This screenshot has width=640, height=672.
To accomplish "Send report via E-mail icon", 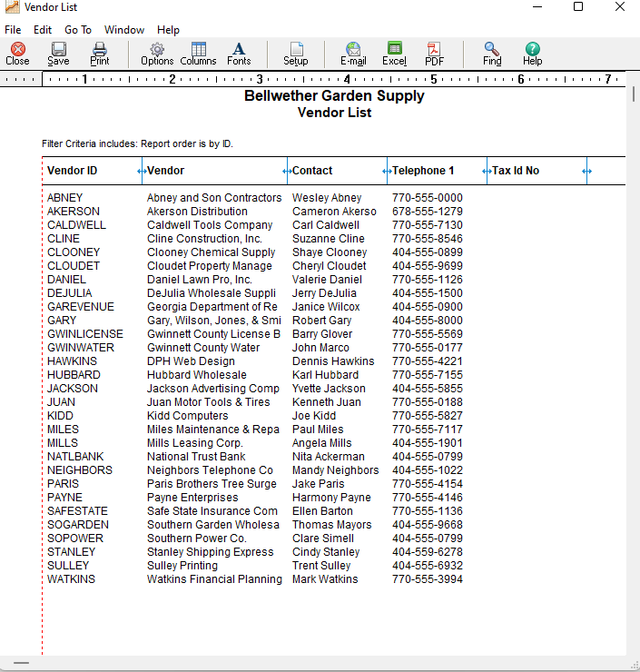I will (x=353, y=54).
